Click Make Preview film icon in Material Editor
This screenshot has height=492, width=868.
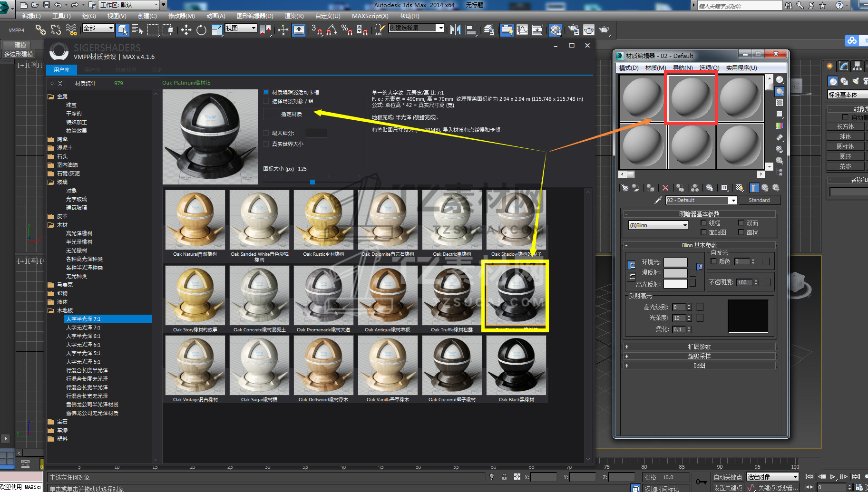[x=780, y=137]
